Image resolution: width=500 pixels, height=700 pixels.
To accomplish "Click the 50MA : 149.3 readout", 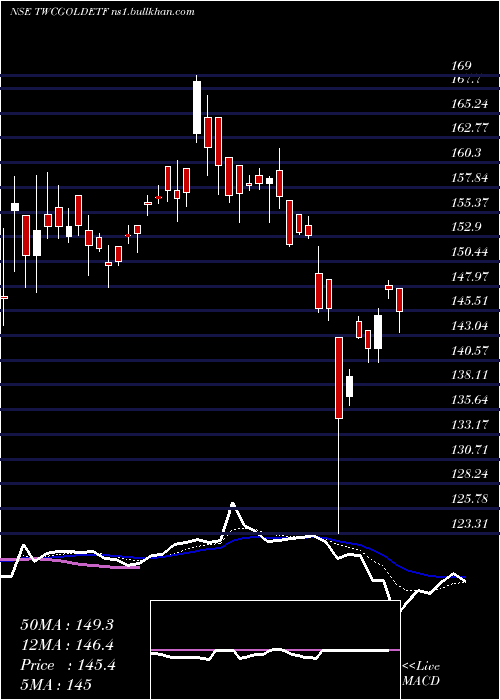I will [67, 625].
